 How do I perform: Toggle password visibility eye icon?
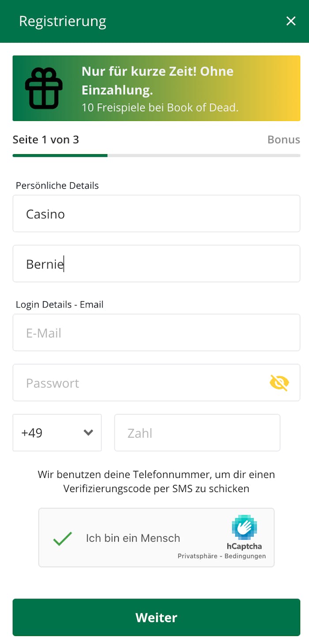pos(279,383)
